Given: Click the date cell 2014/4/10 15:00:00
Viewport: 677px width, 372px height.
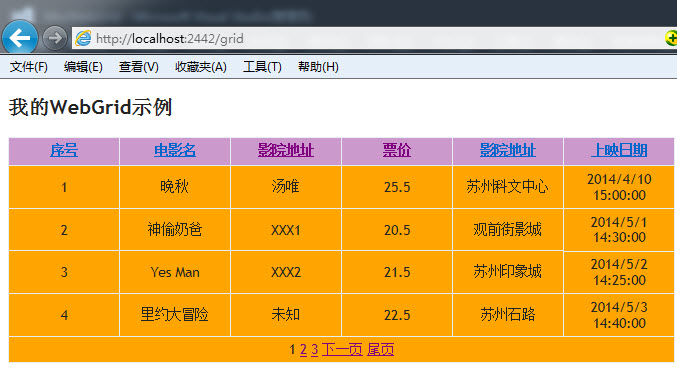Looking at the screenshot, I should (619, 187).
